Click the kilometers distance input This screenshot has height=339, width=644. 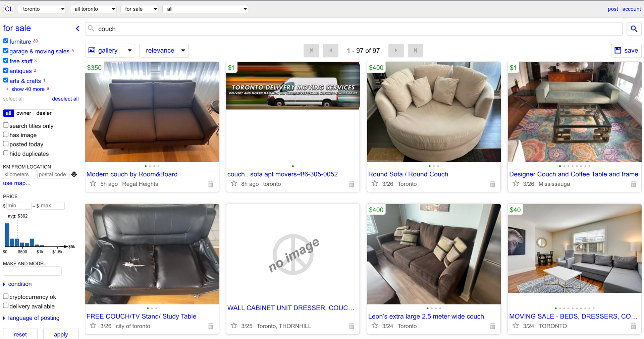point(19,174)
